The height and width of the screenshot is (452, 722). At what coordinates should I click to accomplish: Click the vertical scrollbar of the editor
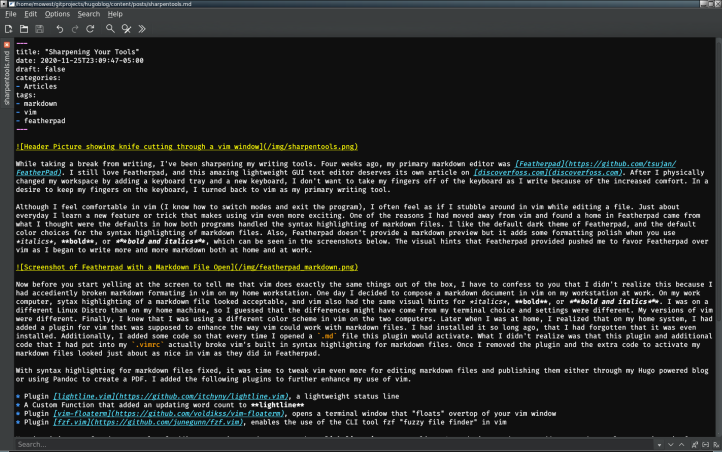[x=719, y=237]
